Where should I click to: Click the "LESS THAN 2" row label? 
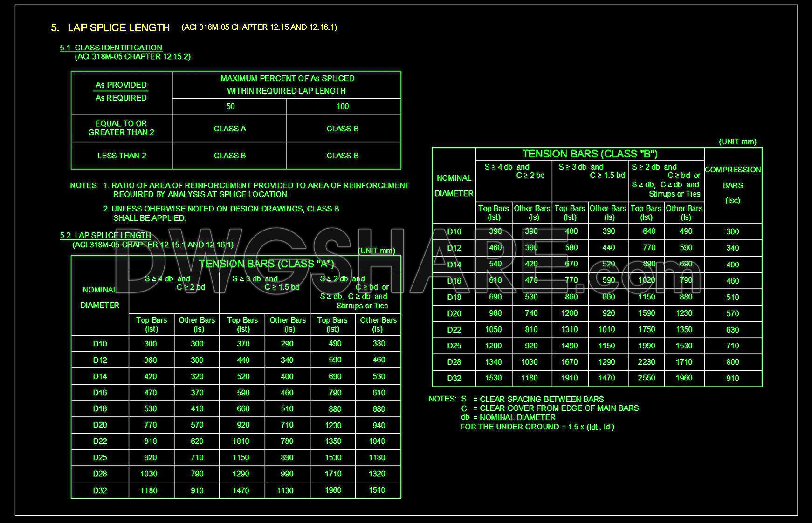coord(121,156)
